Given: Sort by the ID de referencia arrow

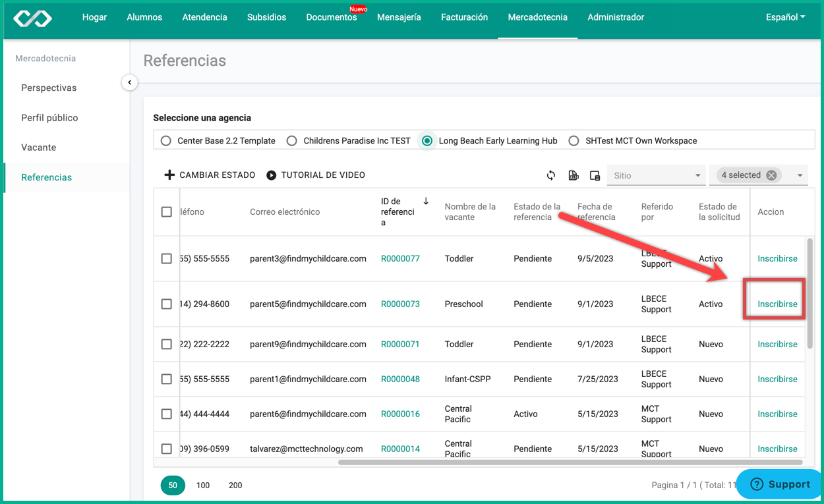Looking at the screenshot, I should pyautogui.click(x=426, y=202).
